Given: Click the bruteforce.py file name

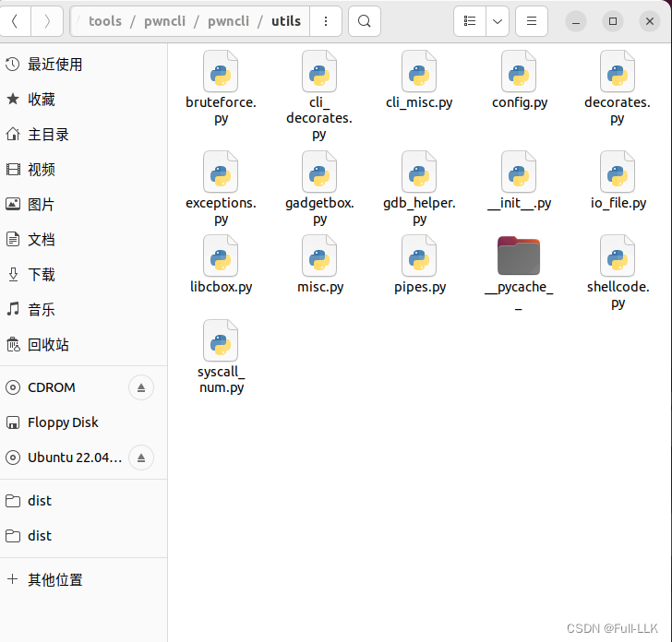Looking at the screenshot, I should (221, 111).
